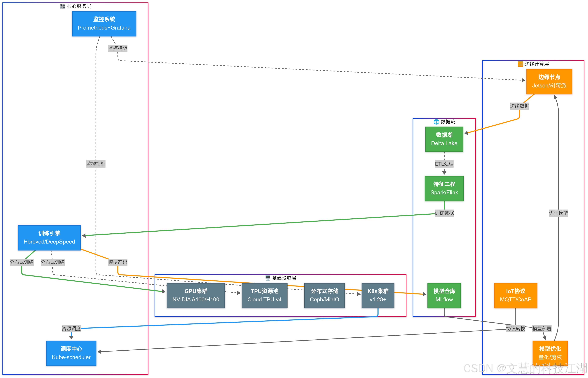Click the 资源调度 edge label

point(71,329)
